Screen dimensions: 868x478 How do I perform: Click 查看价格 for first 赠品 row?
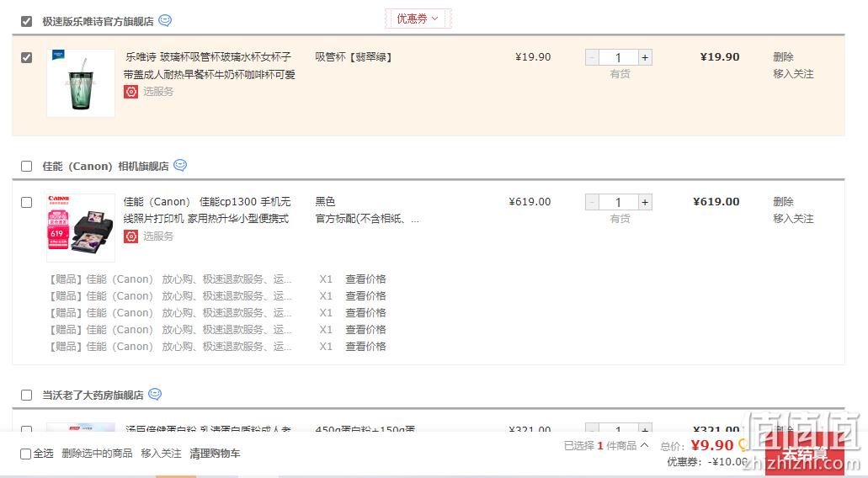click(x=365, y=279)
